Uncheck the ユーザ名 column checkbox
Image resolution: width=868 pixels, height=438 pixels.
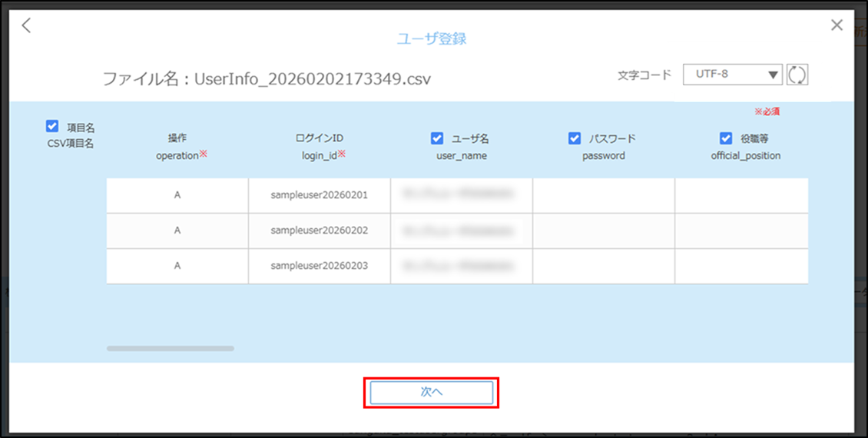pos(437,138)
